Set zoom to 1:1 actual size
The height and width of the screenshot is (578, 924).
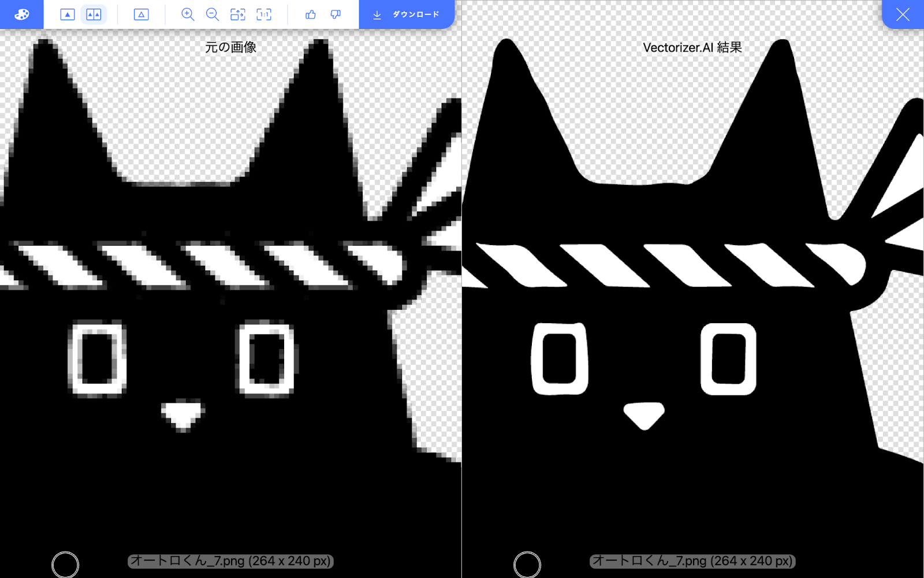(264, 14)
